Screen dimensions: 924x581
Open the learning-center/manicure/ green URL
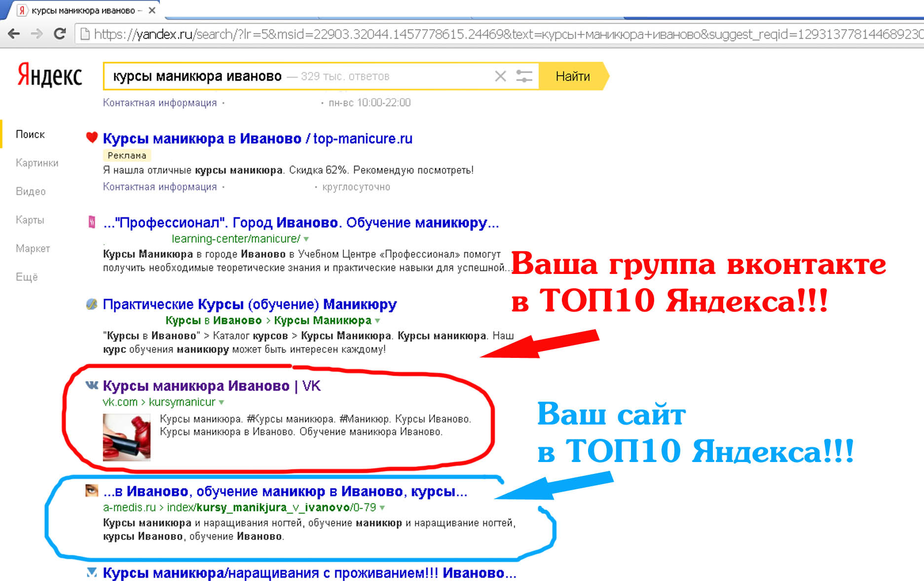point(236,239)
